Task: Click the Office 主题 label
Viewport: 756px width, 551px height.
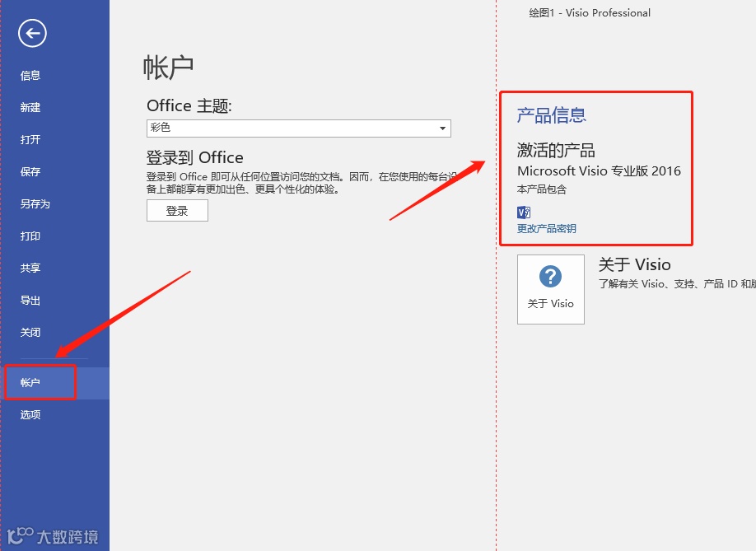Action: pyautogui.click(x=189, y=105)
